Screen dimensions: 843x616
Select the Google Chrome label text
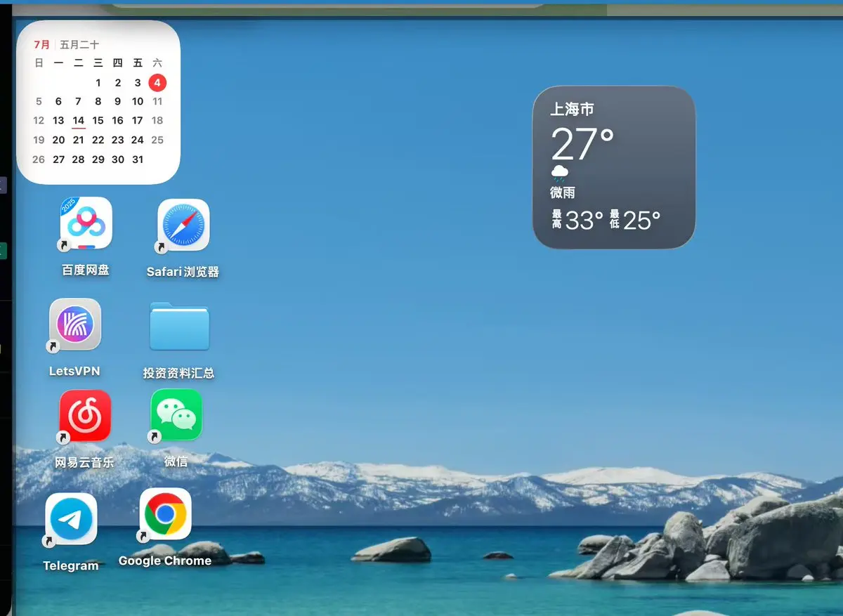165,561
